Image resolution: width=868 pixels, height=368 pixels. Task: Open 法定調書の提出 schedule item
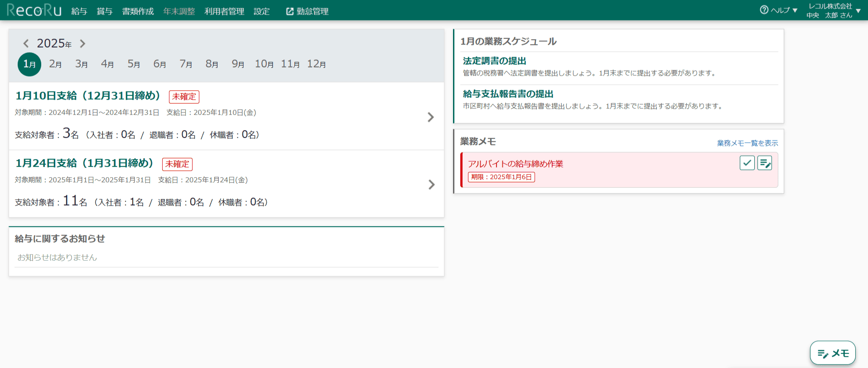494,61
